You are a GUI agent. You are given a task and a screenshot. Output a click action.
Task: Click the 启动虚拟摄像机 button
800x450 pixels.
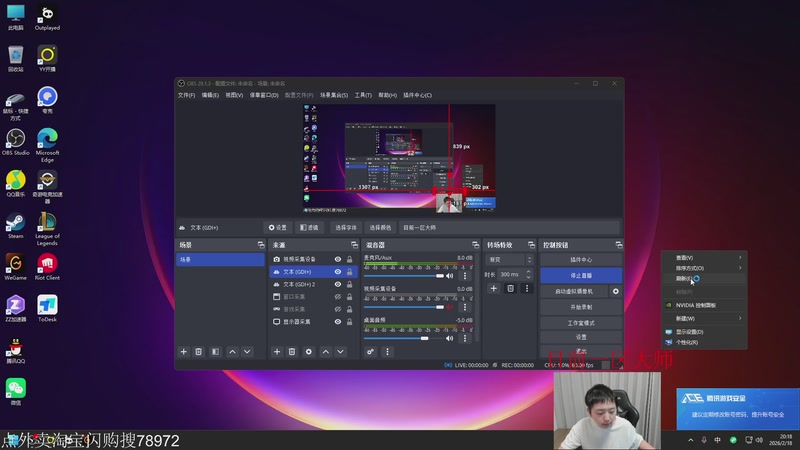coord(574,291)
